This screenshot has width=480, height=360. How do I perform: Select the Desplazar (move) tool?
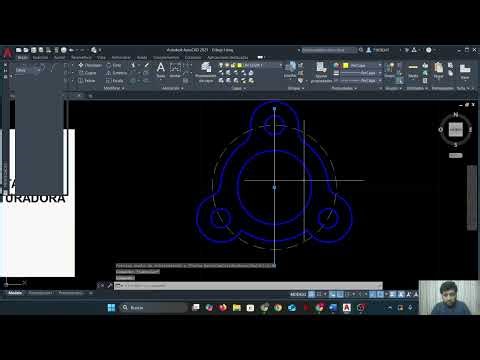90,65
